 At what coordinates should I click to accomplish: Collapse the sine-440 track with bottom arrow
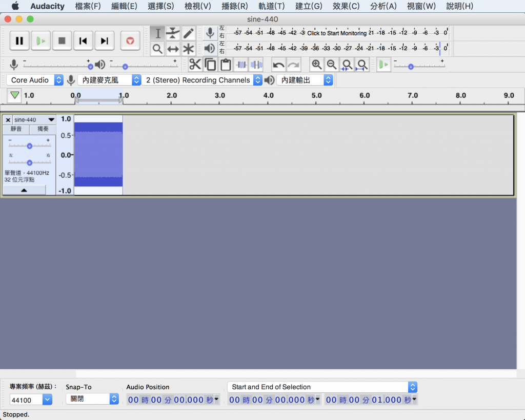(x=24, y=190)
